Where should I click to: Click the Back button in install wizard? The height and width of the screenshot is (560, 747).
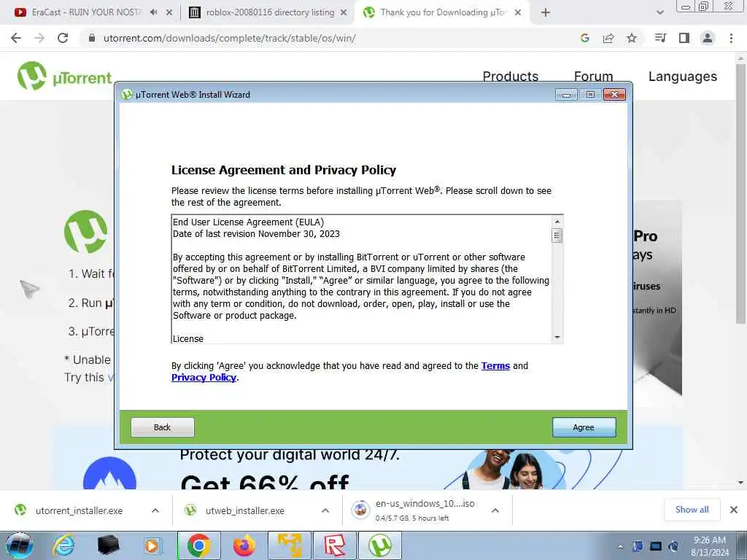click(x=163, y=427)
